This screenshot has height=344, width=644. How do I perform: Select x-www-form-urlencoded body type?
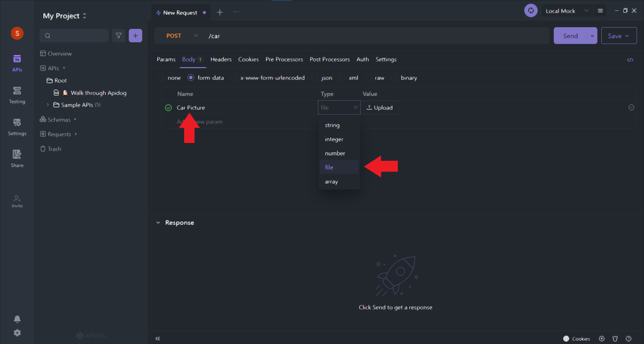(268, 78)
